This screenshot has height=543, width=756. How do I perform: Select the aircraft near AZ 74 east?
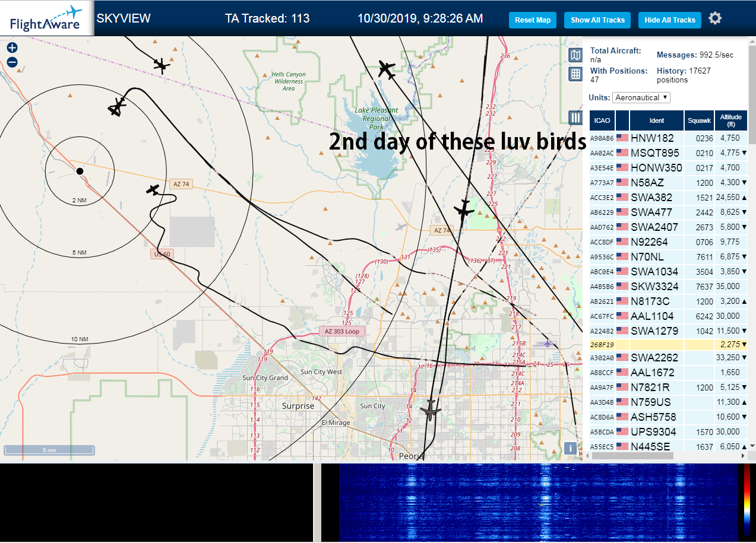click(463, 210)
